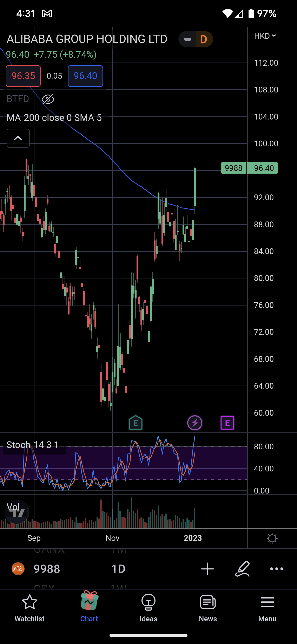Open the green earnings E marker
Screen dimensions: 297x644
click(136, 423)
